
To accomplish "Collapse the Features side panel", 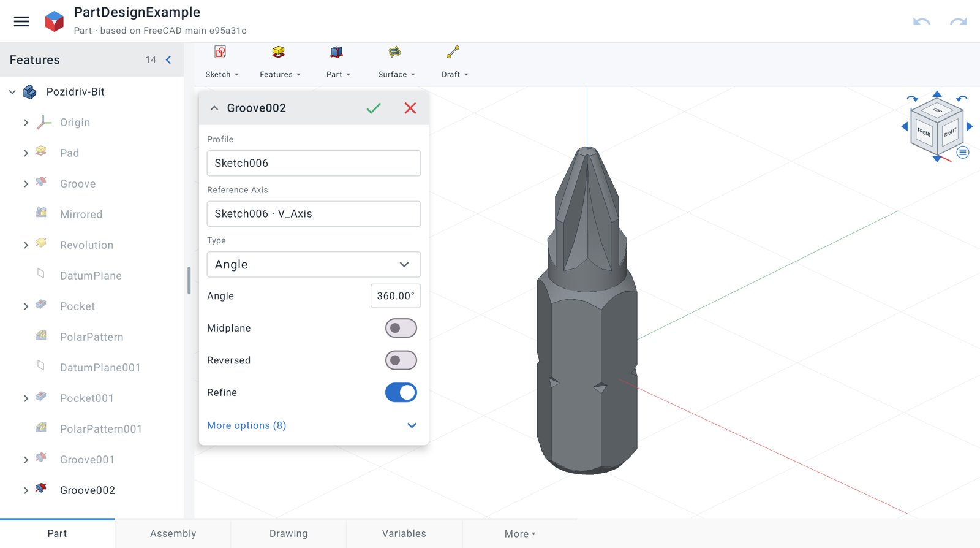I will (168, 59).
